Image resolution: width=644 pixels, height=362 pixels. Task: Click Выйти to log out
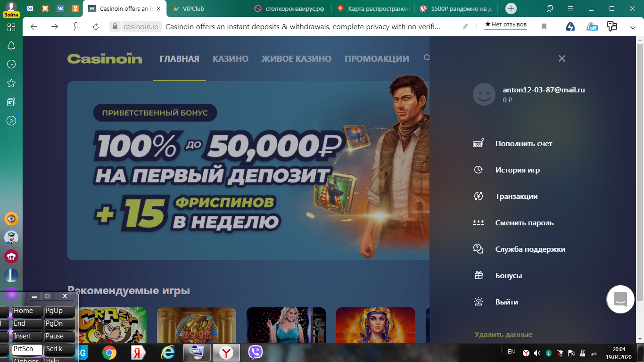pyautogui.click(x=507, y=302)
